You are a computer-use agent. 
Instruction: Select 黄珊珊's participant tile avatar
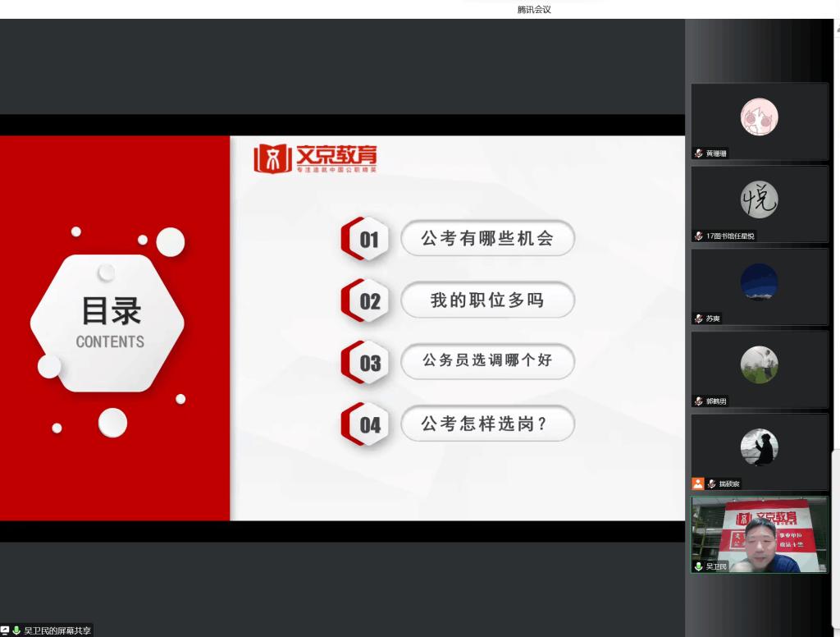coord(759,117)
